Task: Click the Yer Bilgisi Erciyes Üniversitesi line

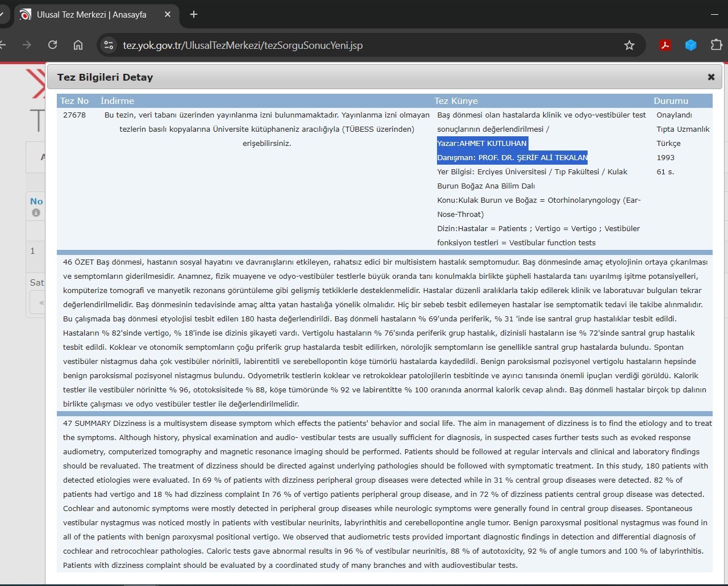Action: coord(532,171)
